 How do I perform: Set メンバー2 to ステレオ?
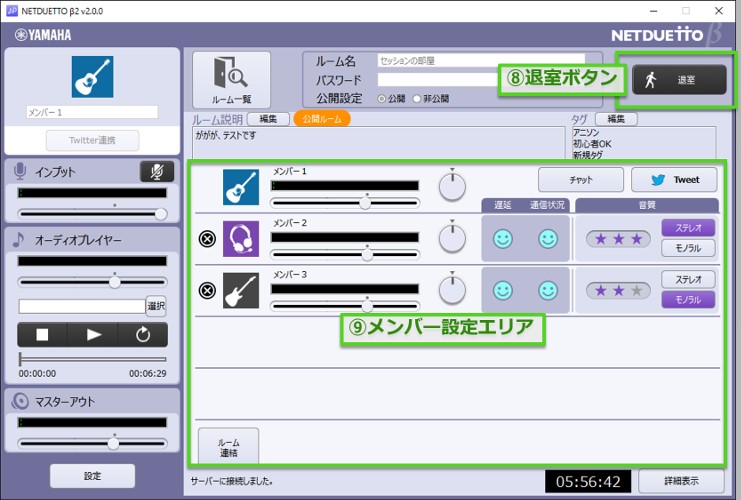tap(688, 228)
